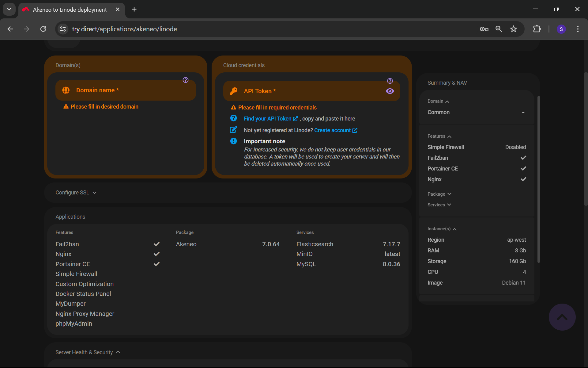The width and height of the screenshot is (588, 368).
Task: Click the scroll-to-top round arrow button
Action: [562, 317]
